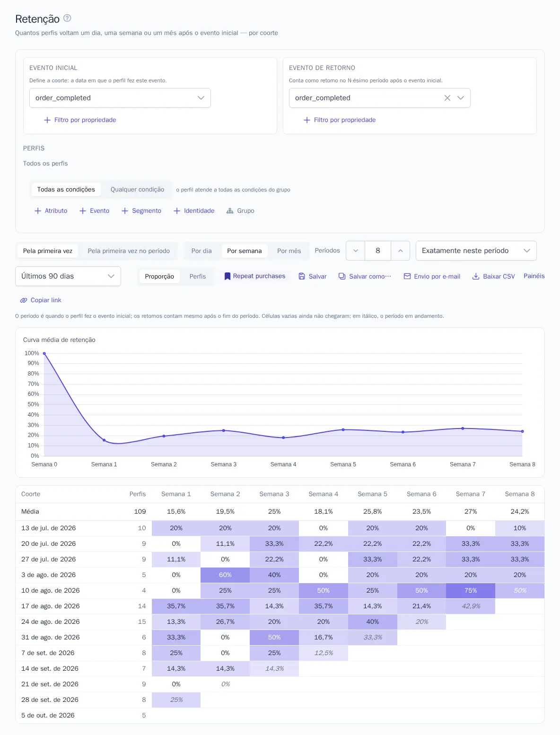Switch granularity to Por mês
This screenshot has width=560, height=735.
(289, 251)
